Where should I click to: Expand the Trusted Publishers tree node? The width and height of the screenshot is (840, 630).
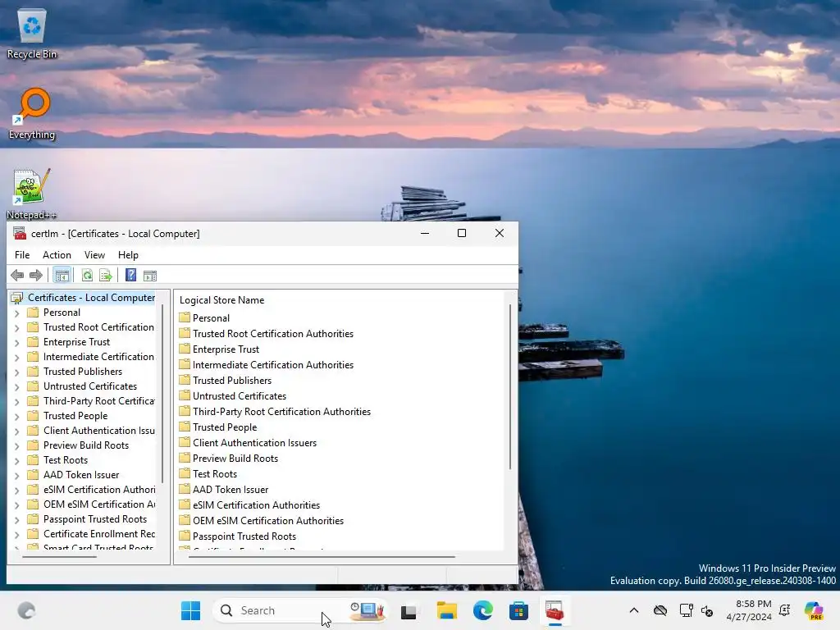[x=16, y=372]
